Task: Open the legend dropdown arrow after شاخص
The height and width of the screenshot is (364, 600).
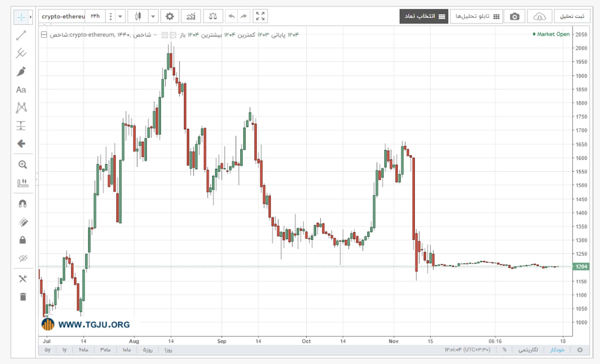Action: pyautogui.click(x=155, y=35)
